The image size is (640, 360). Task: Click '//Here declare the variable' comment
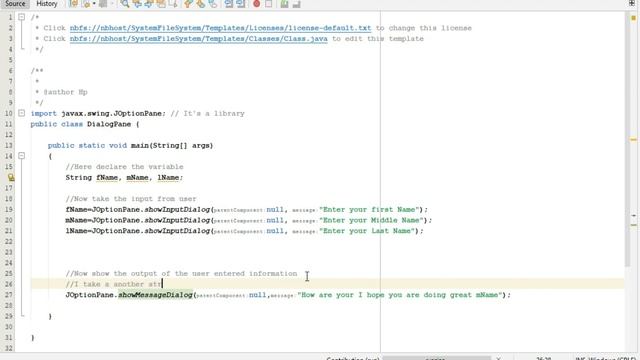[x=124, y=167]
